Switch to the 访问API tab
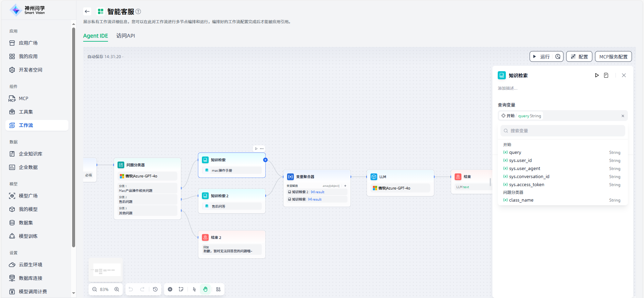The height and width of the screenshot is (298, 644). [125, 36]
